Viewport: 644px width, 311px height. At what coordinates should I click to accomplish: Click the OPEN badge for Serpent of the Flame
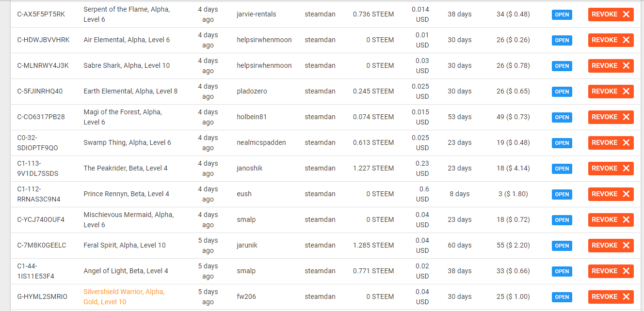pyautogui.click(x=562, y=15)
